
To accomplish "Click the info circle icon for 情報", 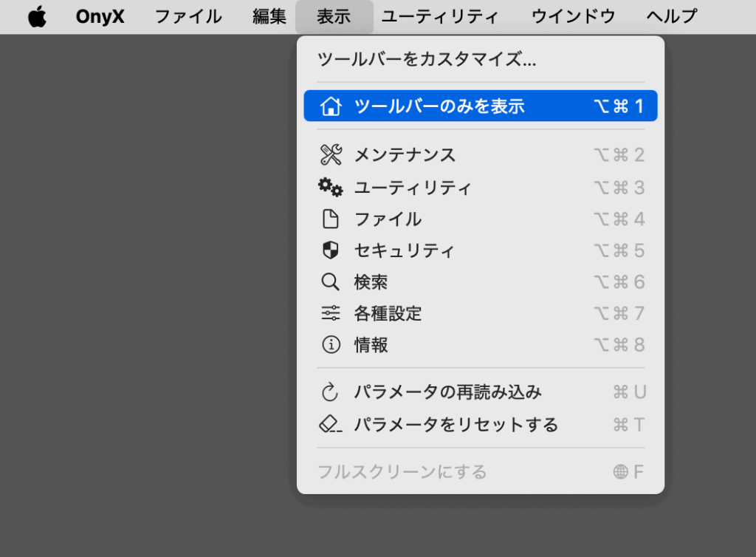I will (x=331, y=345).
